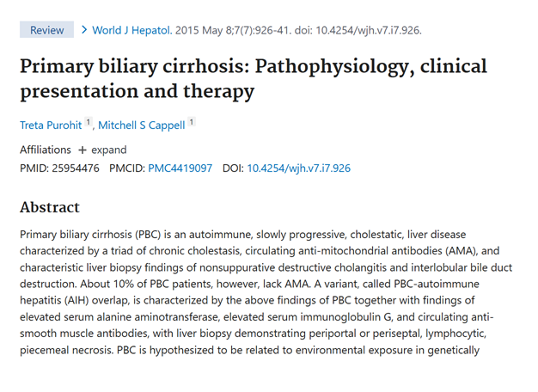The height and width of the screenshot is (392, 538).
Task: Open the PMC4419097 full text link
Action: tap(180, 168)
